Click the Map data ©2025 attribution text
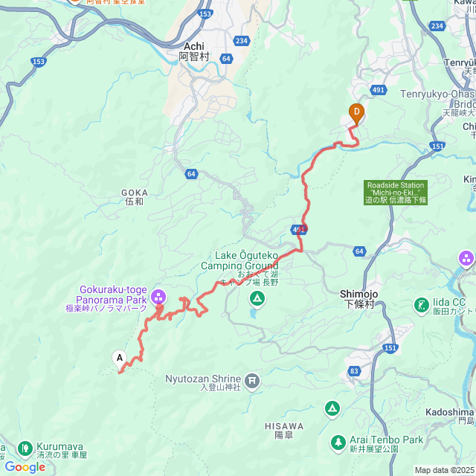Image resolution: width=476 pixels, height=476 pixels. point(445,470)
